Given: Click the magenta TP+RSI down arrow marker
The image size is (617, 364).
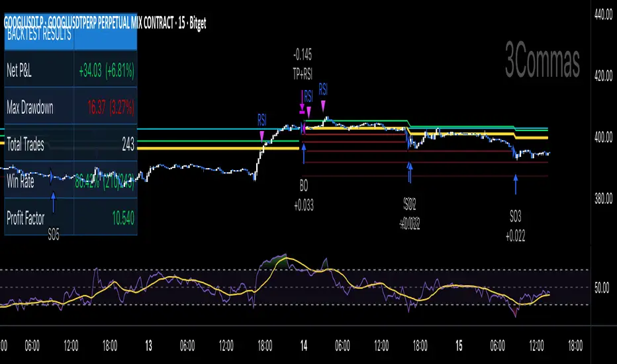Looking at the screenshot, I should [302, 102].
